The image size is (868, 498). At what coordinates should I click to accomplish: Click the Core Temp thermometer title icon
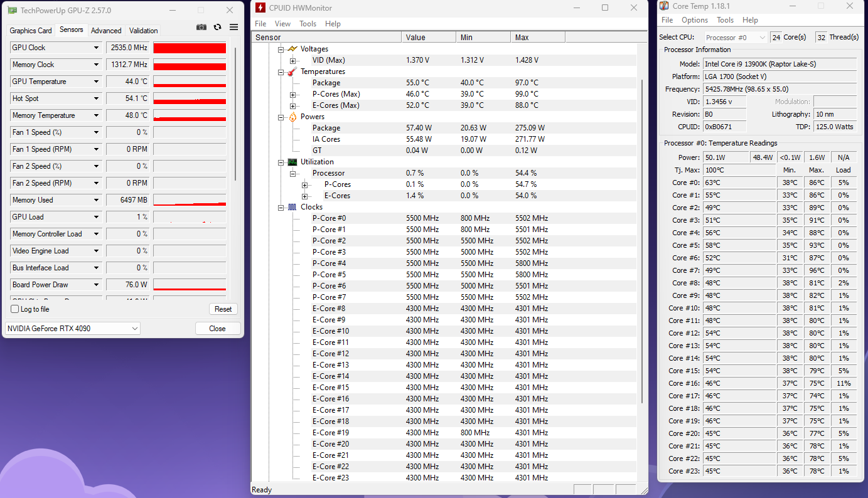664,6
